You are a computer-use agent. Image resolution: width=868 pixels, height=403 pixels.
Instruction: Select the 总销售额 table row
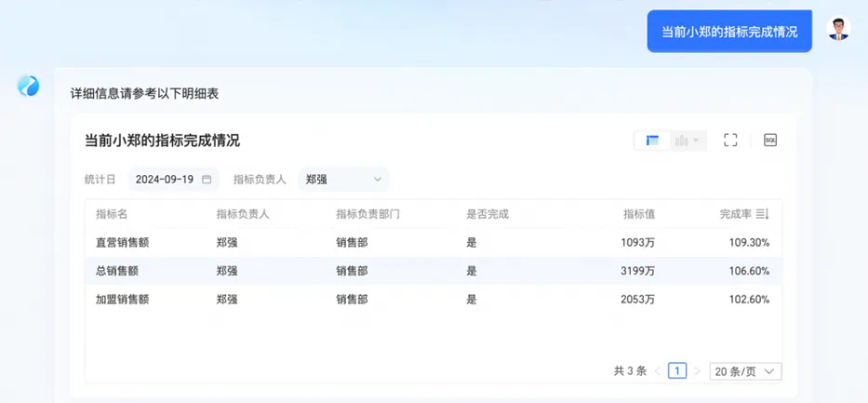(x=433, y=271)
